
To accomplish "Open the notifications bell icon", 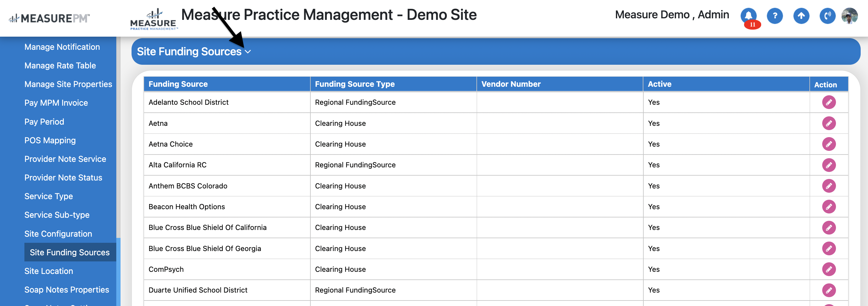I will (748, 16).
